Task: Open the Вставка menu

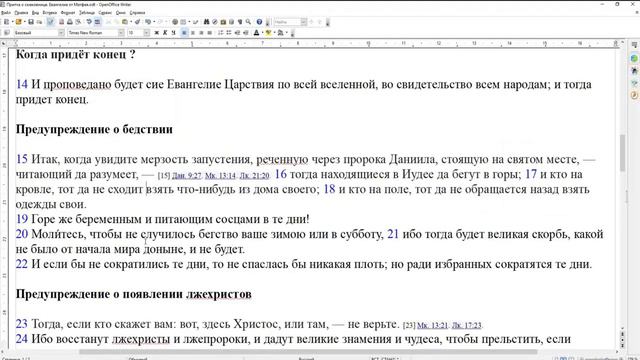Action: pos(49,13)
